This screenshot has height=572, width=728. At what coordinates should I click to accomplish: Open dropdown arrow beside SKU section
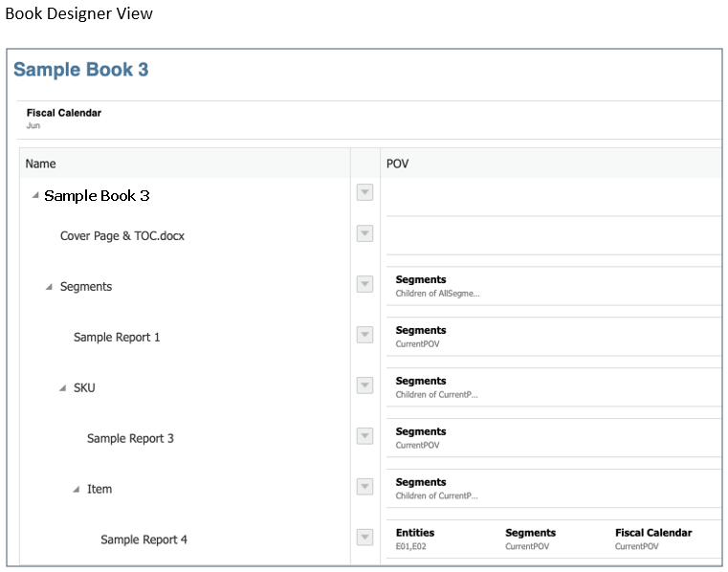(x=364, y=386)
